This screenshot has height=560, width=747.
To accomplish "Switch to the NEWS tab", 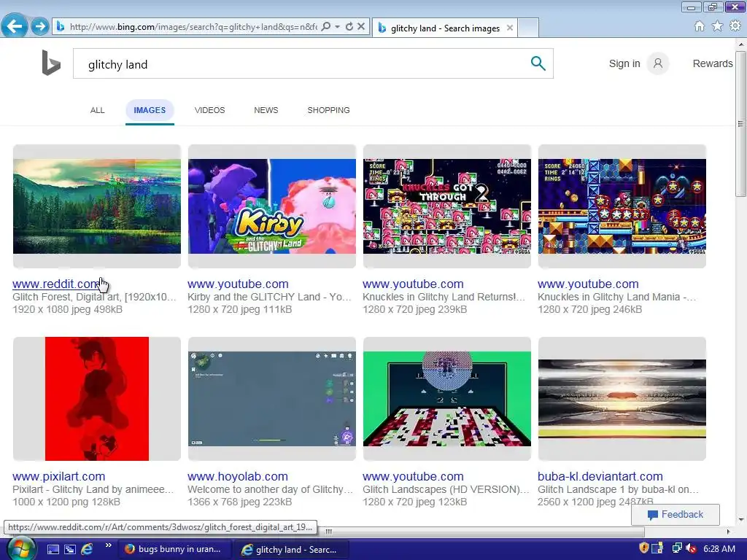I will pyautogui.click(x=266, y=110).
